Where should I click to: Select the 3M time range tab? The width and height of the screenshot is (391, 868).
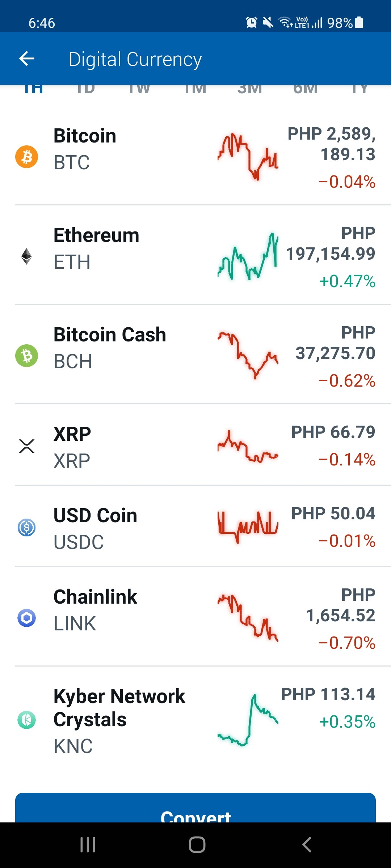(250, 89)
